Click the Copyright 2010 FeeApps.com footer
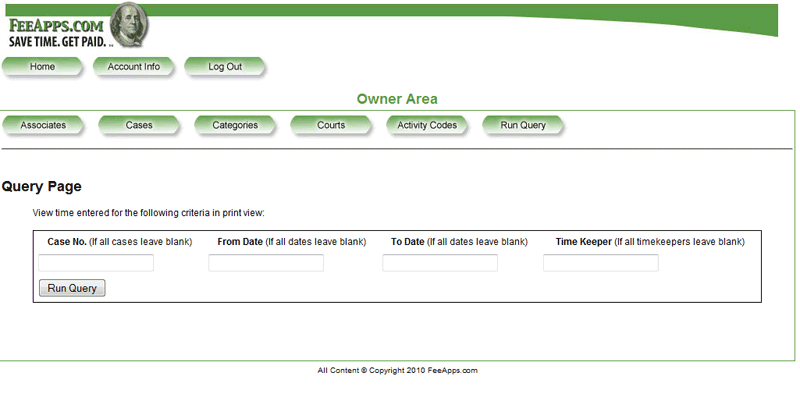Viewport: 800px width, 394px height. pos(397,371)
